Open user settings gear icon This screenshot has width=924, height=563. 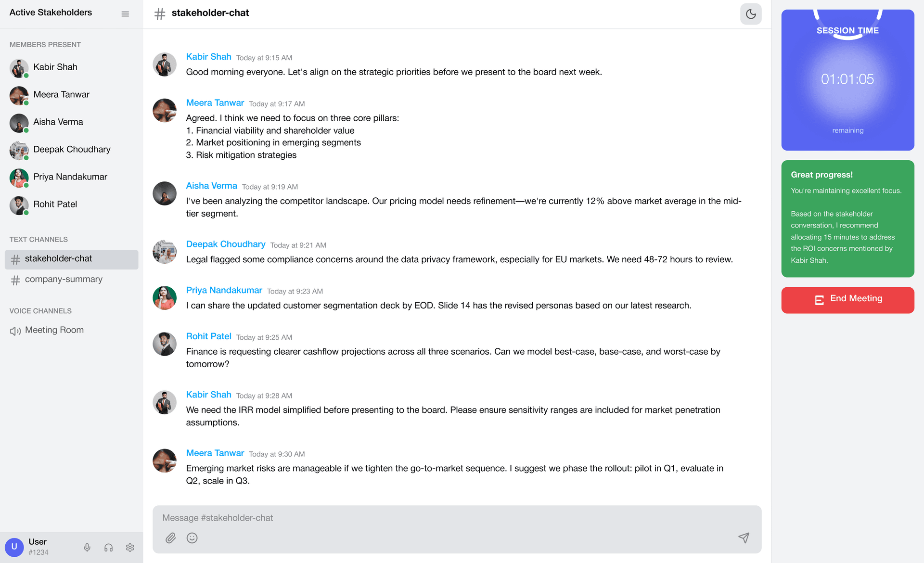[130, 547]
